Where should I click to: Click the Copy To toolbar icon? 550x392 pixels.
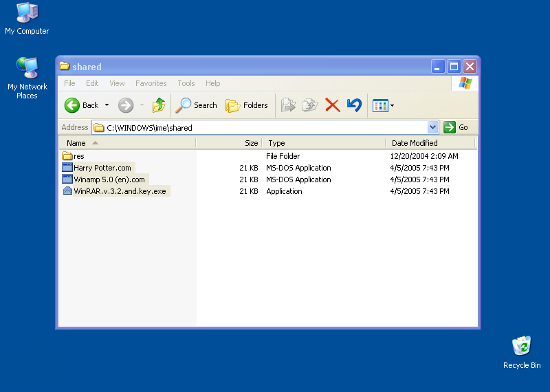click(x=310, y=105)
